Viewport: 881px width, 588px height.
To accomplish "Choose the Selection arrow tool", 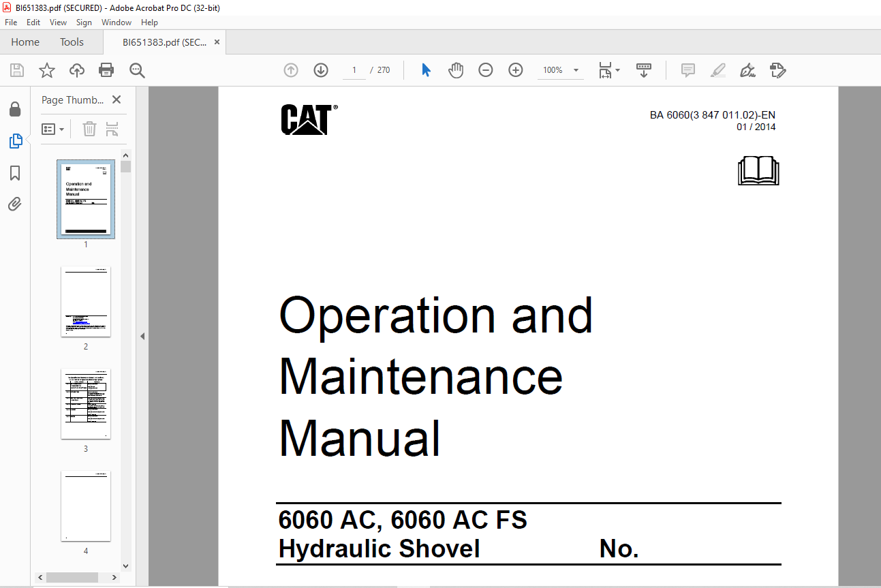I will point(427,70).
